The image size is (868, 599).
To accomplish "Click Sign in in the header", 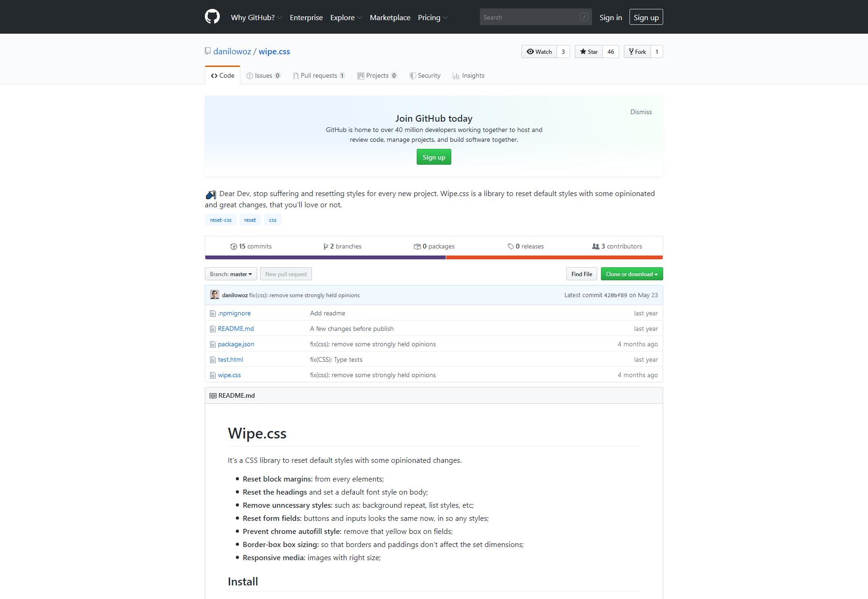I will click(x=611, y=17).
